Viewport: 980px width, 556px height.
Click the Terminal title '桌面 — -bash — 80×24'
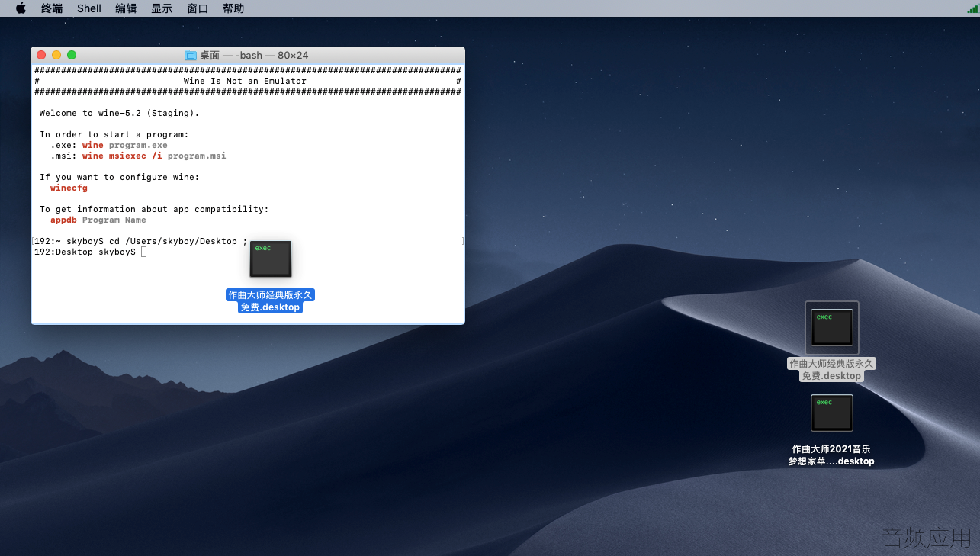click(x=254, y=55)
